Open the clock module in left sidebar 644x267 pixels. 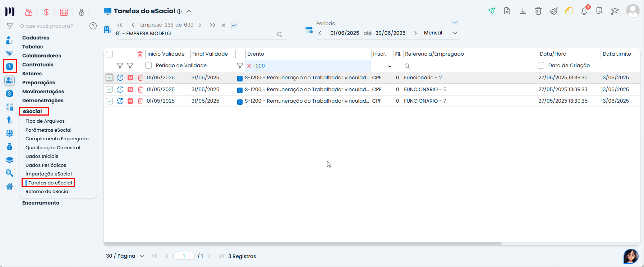tap(10, 66)
